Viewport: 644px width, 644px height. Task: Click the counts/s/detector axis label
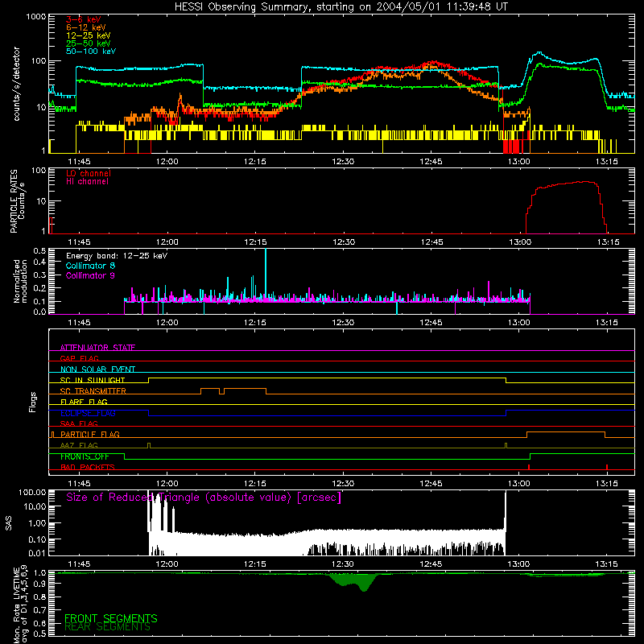(x=17, y=84)
